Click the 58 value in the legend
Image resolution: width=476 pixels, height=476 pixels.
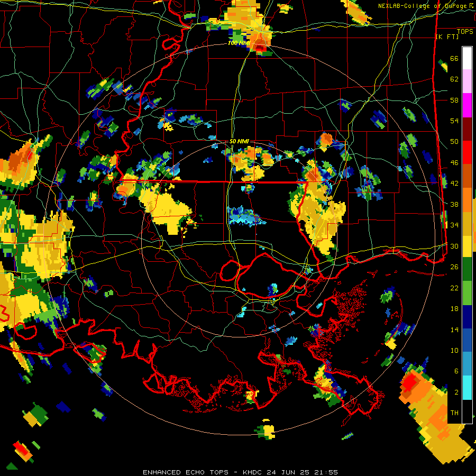454,100
